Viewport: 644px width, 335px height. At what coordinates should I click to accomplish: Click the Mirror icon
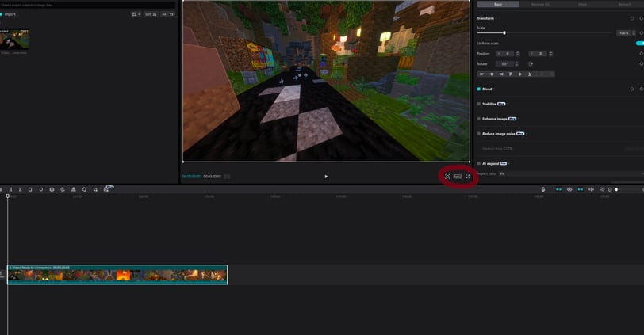point(74,189)
